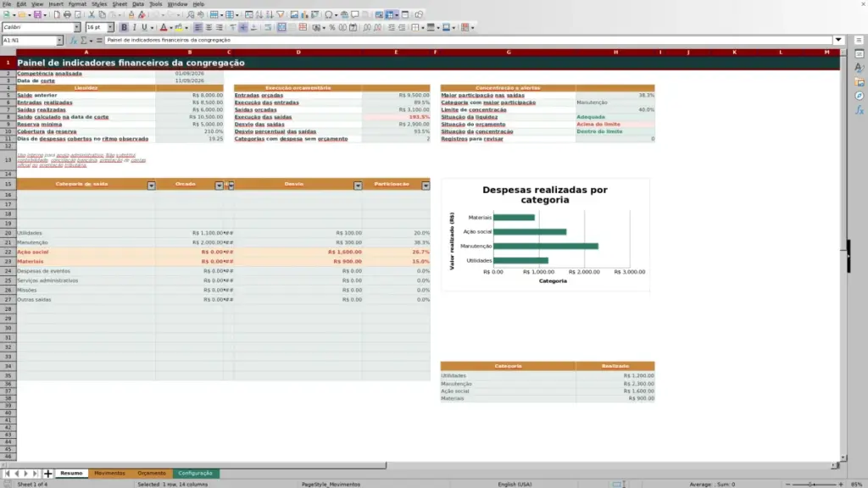868x488 pixels.
Task: Open the File menu
Action: coord(7,4)
